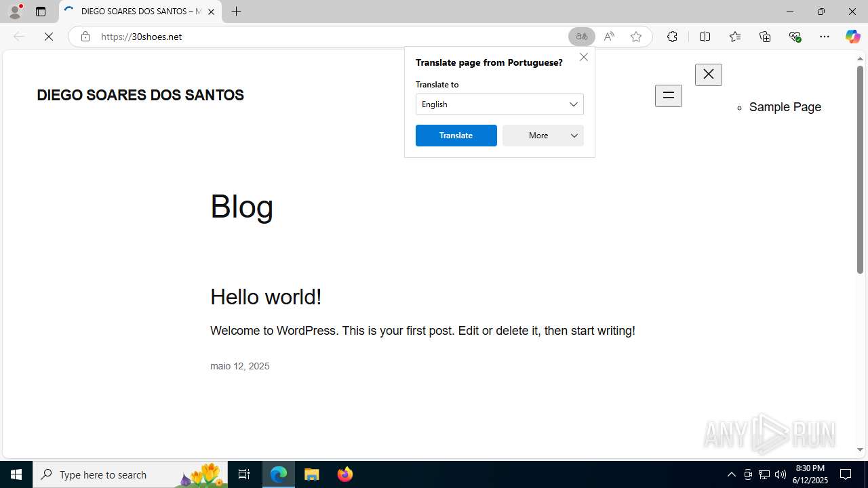This screenshot has width=868, height=488.
Task: Open the notification center icon
Action: point(846,474)
